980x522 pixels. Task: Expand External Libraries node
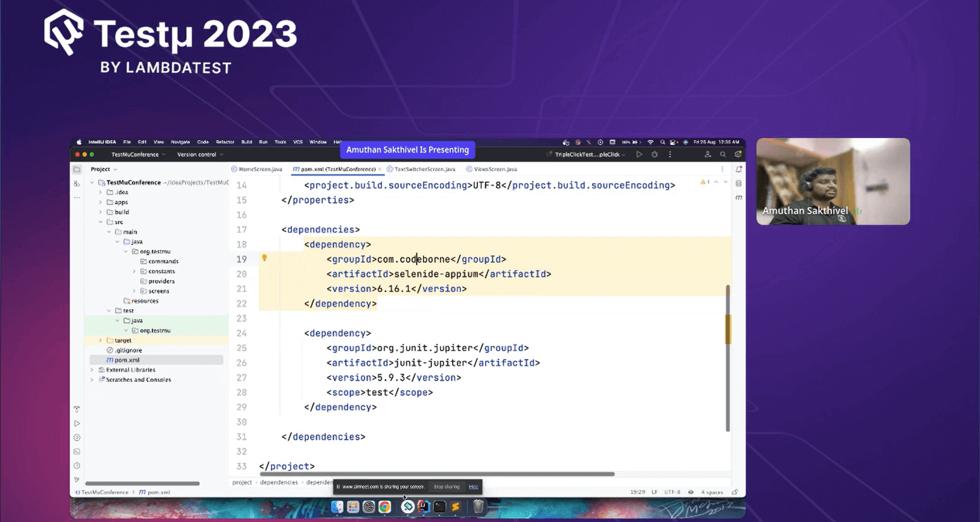pyautogui.click(x=92, y=370)
